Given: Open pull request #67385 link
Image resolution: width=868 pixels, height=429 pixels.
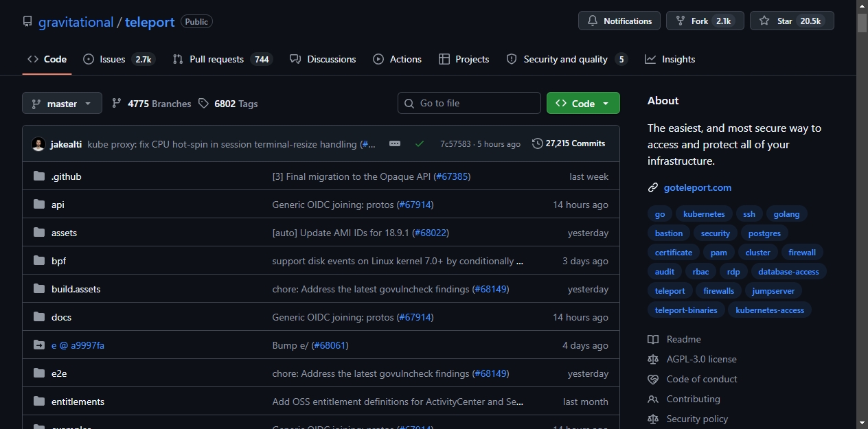Looking at the screenshot, I should 451,176.
